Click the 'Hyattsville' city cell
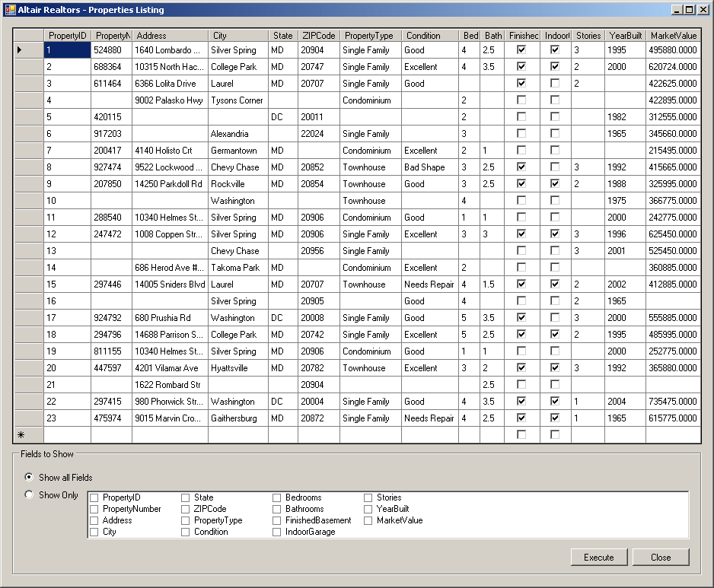This screenshot has height=588, width=714. coord(238,367)
